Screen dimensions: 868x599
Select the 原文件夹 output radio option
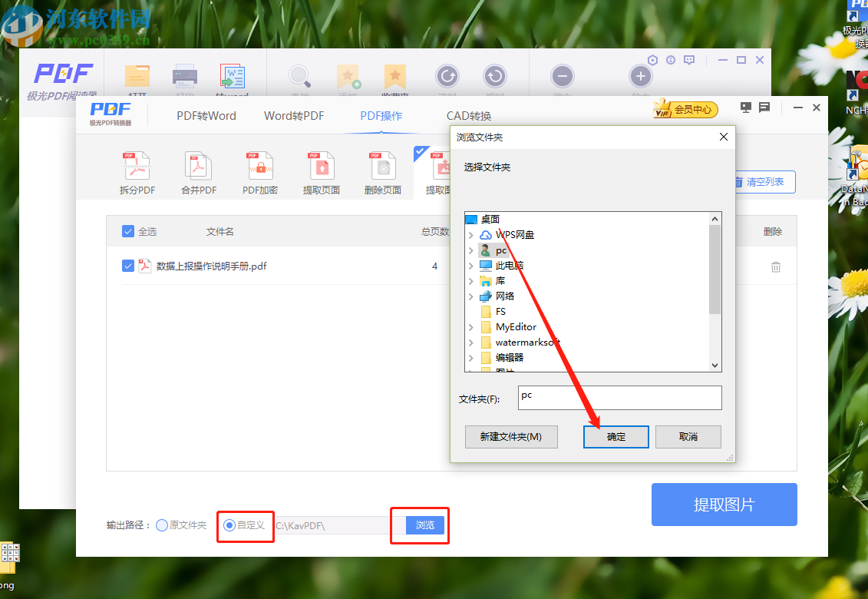[161, 525]
